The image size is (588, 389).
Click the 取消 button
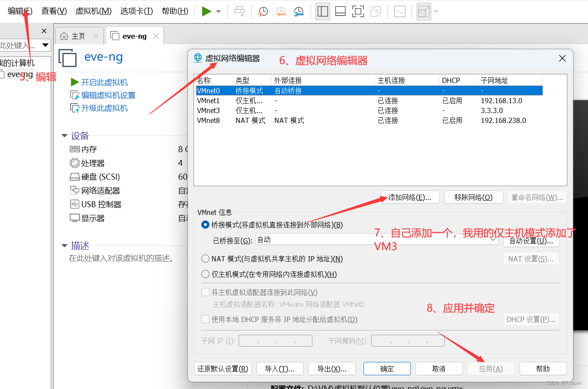coord(439,369)
